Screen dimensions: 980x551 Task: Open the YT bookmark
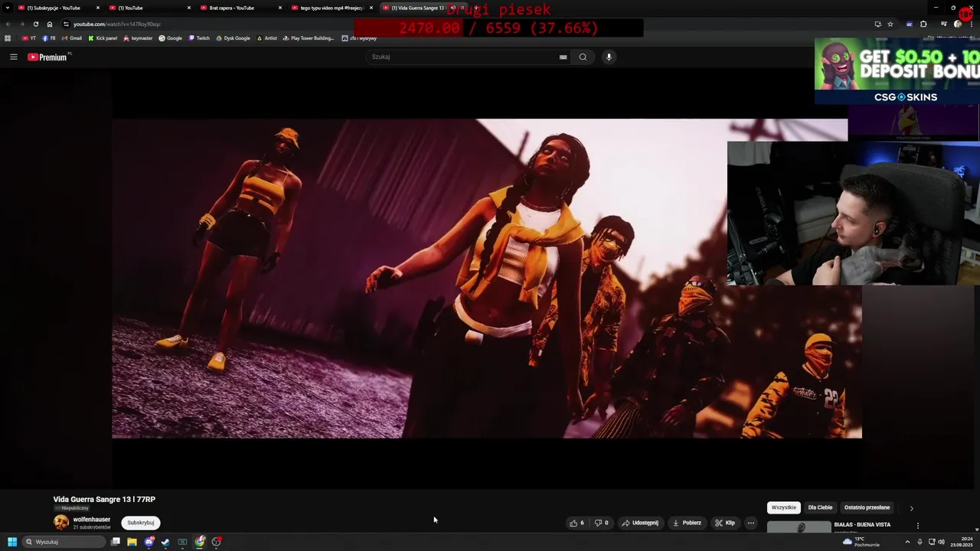[29, 38]
